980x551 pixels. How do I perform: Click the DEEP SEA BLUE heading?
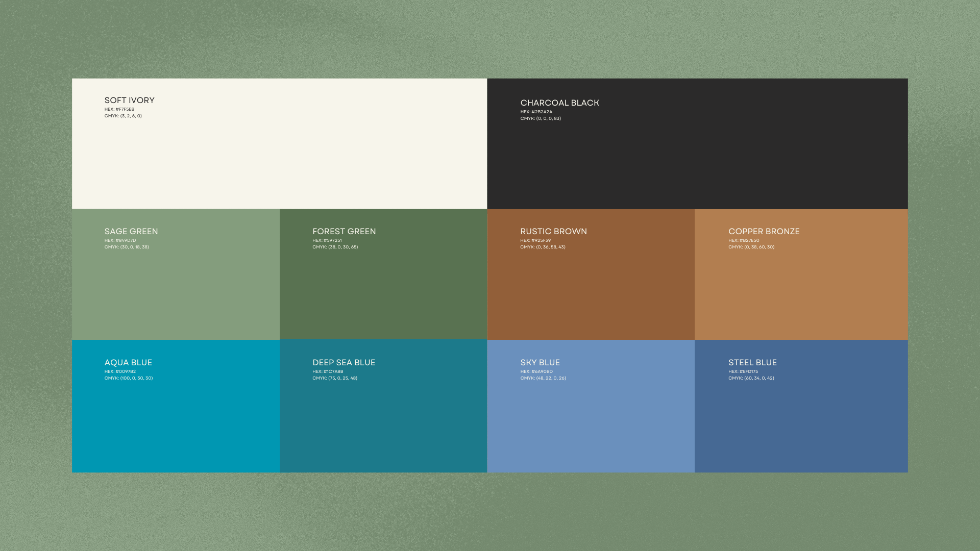tap(344, 363)
